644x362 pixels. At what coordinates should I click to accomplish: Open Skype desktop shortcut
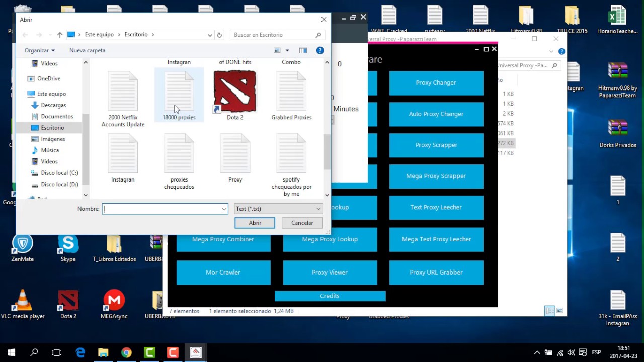(68, 248)
